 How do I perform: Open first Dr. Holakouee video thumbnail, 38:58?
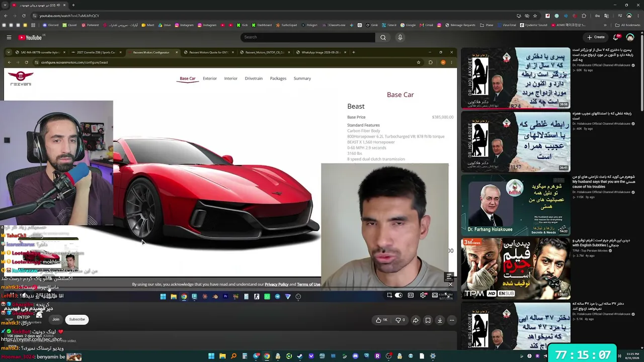click(515, 78)
